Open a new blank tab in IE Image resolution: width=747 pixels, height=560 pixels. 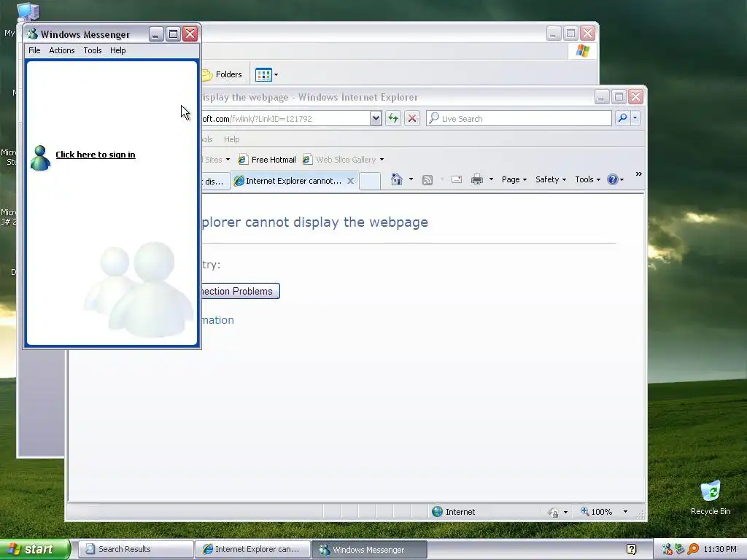370,181
